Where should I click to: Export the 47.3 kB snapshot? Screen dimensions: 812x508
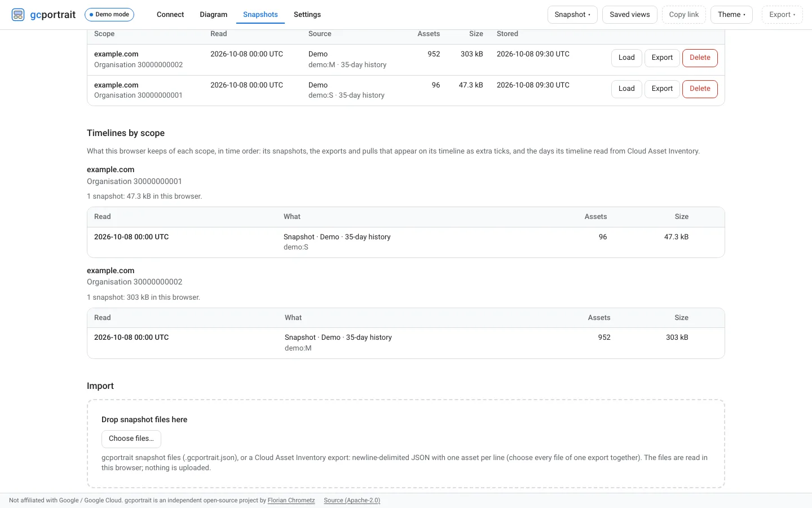662,89
